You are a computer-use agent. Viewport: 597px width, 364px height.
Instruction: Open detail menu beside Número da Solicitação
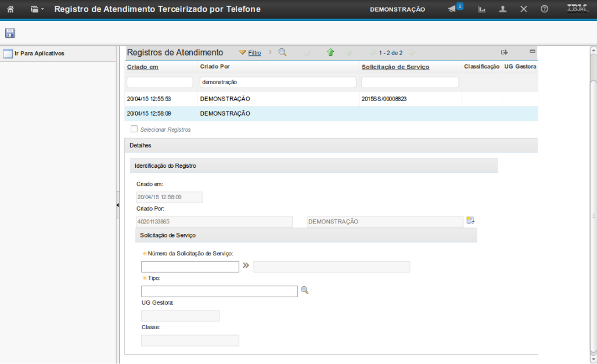tap(246, 266)
